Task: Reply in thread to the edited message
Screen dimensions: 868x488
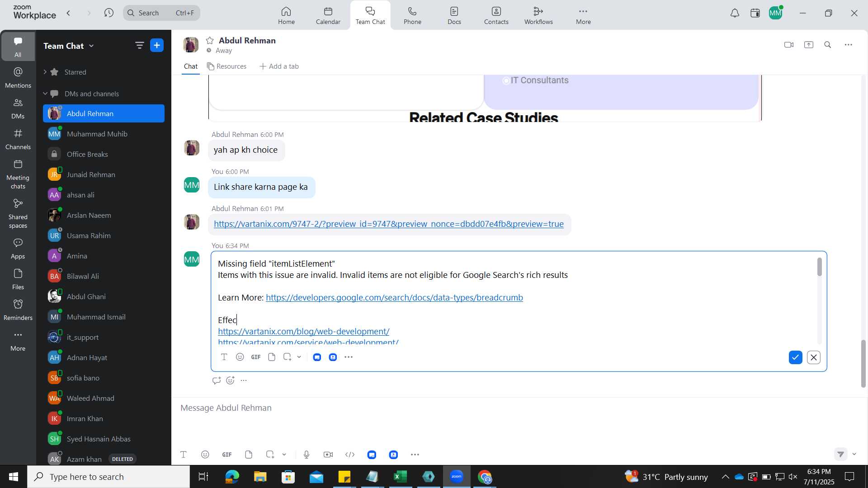Action: click(217, 380)
